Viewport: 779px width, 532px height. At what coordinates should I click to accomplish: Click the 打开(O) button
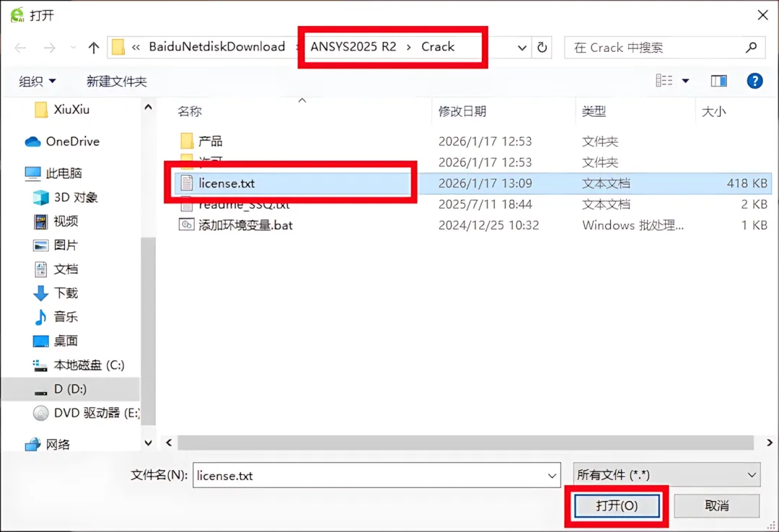(x=617, y=505)
